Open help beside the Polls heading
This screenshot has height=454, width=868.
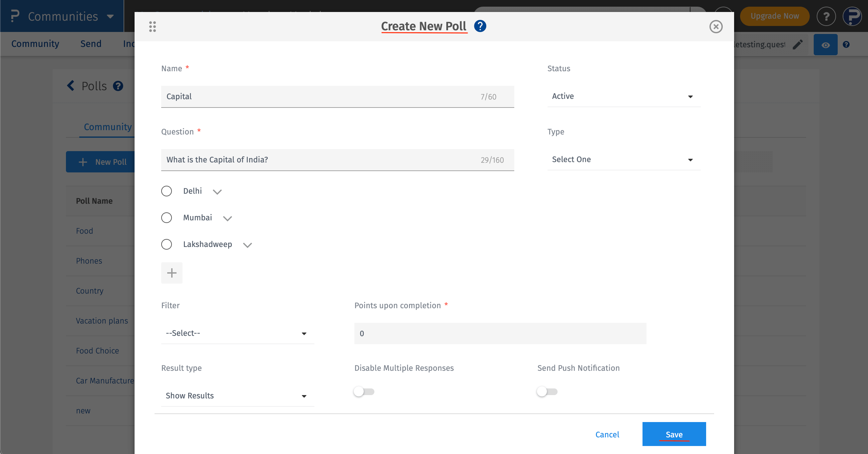(x=118, y=86)
